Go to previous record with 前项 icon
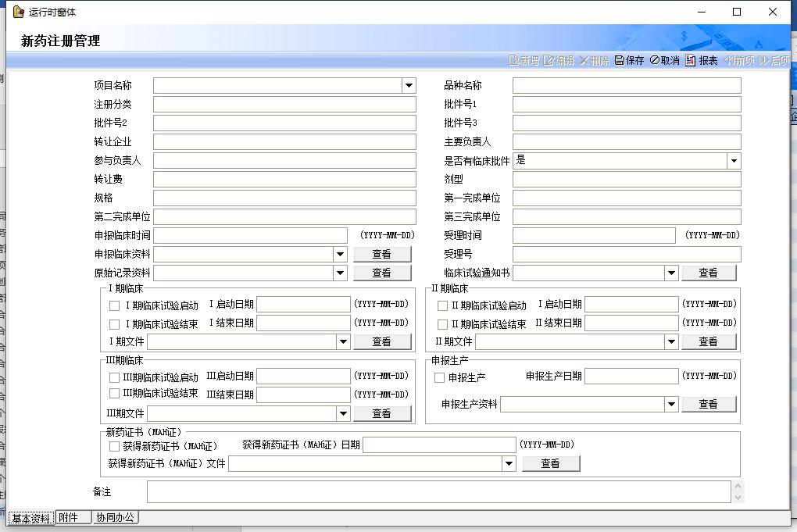Screen dimensions: 797x532 [x=729, y=61]
